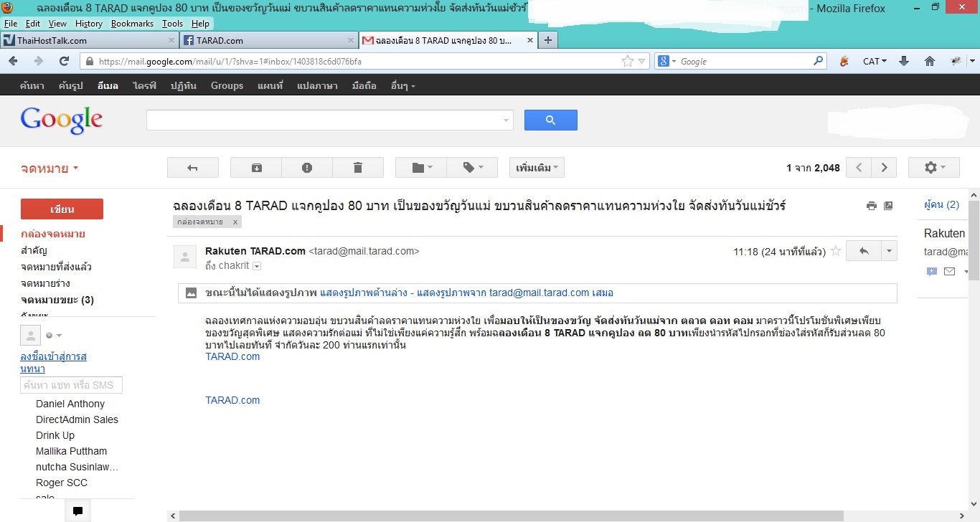Open the Firefox History menu
Screen dimensions: 980x522
pyautogui.click(x=89, y=24)
